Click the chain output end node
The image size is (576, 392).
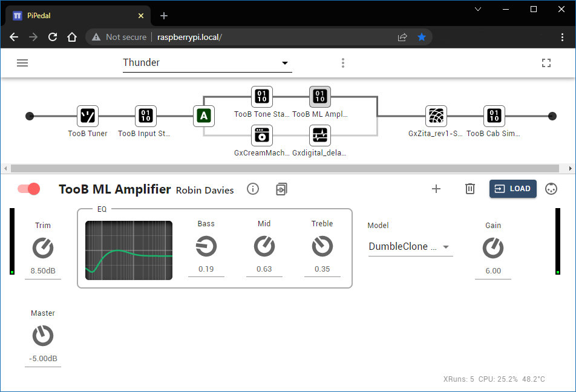tap(552, 116)
